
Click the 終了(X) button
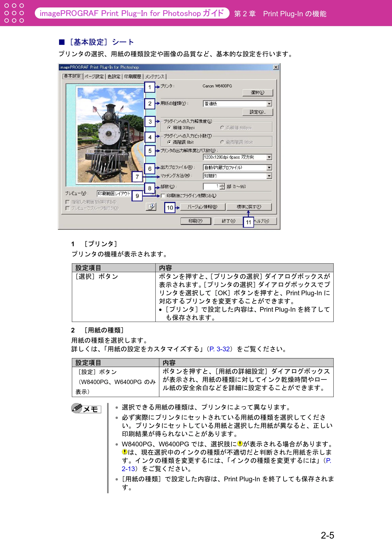pos(228,221)
